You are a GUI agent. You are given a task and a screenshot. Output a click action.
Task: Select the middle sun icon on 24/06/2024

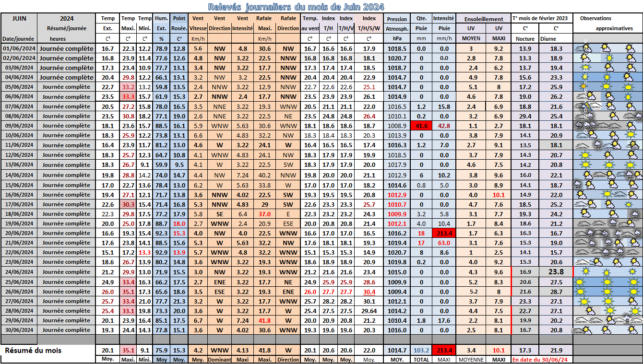point(607,272)
